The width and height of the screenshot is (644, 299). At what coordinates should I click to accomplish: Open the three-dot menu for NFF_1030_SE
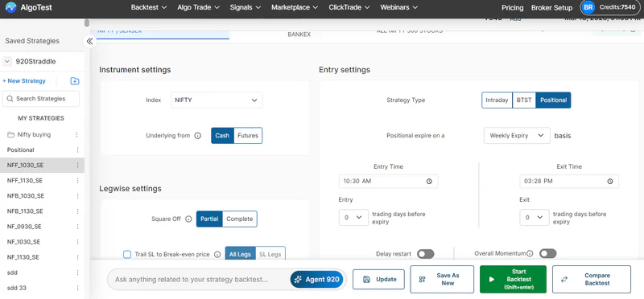point(77,166)
